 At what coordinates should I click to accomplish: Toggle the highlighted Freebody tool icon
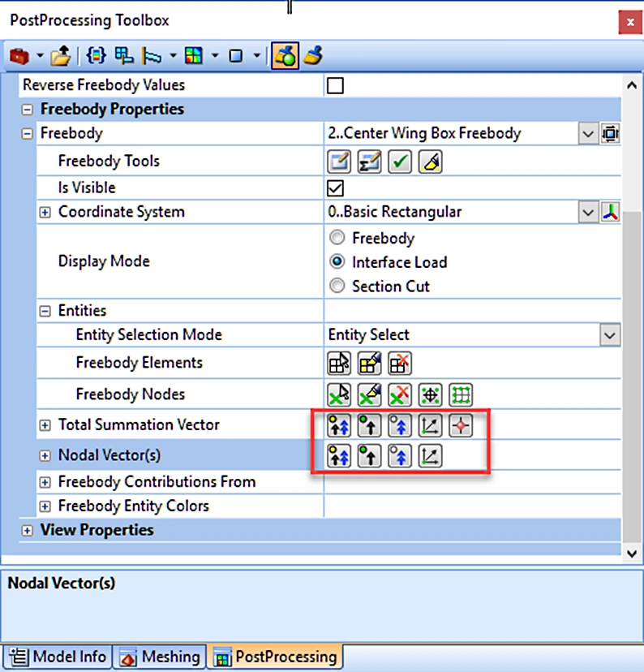(x=286, y=56)
